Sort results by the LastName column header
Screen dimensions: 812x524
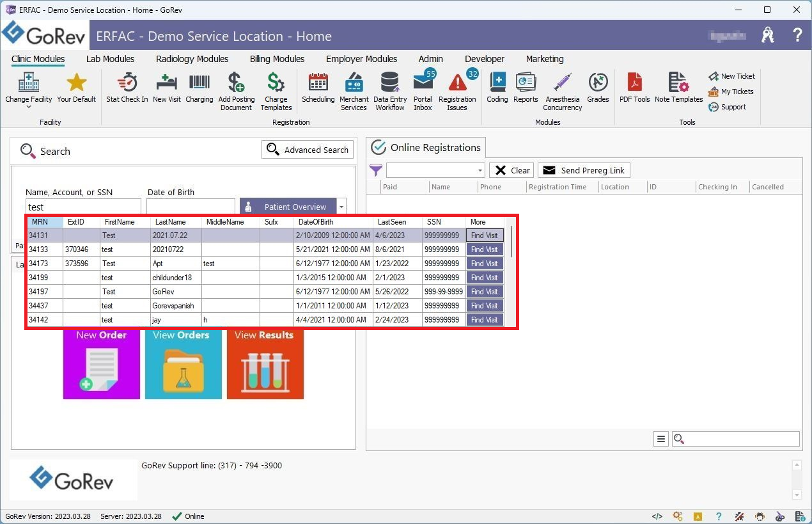(x=176, y=222)
